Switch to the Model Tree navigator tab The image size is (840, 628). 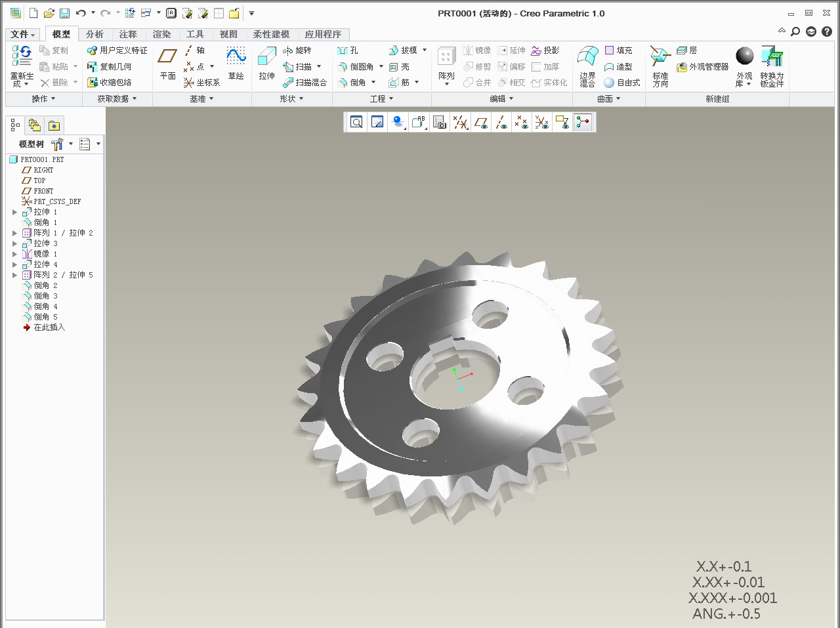click(15, 125)
